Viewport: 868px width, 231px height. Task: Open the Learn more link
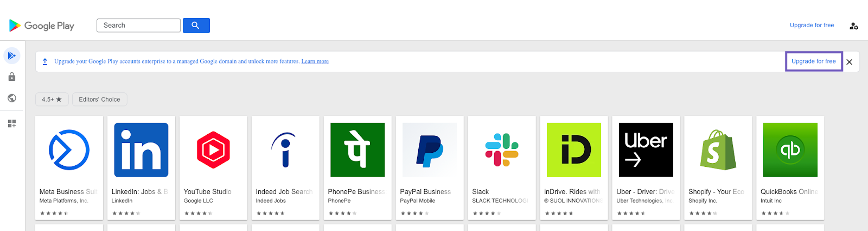point(315,61)
